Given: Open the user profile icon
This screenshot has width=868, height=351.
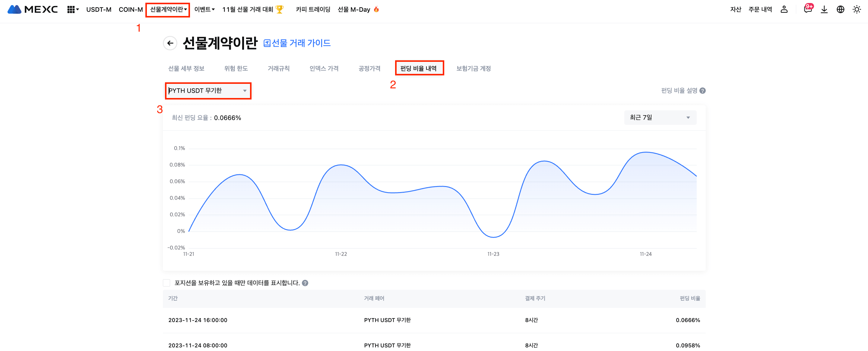Looking at the screenshot, I should pyautogui.click(x=784, y=9).
